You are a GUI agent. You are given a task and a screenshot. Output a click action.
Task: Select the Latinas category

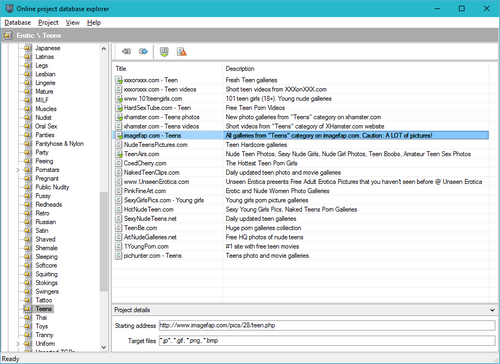coord(45,57)
